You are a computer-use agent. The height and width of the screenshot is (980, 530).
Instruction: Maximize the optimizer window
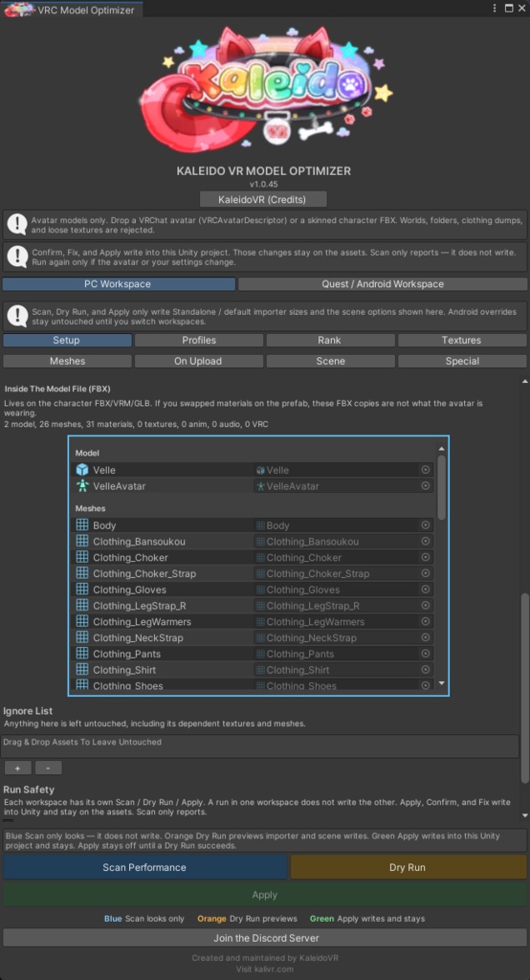coord(509,9)
